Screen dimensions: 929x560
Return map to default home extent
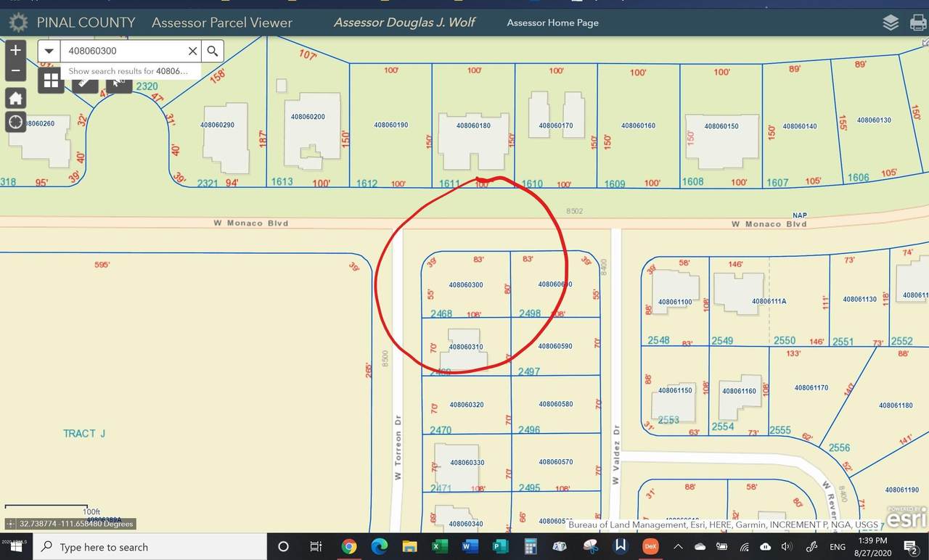click(15, 98)
